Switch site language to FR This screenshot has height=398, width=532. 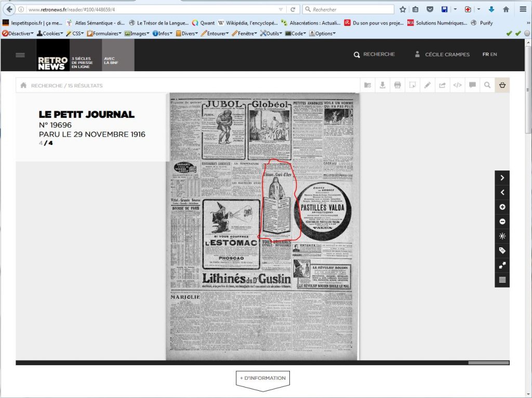(x=485, y=55)
